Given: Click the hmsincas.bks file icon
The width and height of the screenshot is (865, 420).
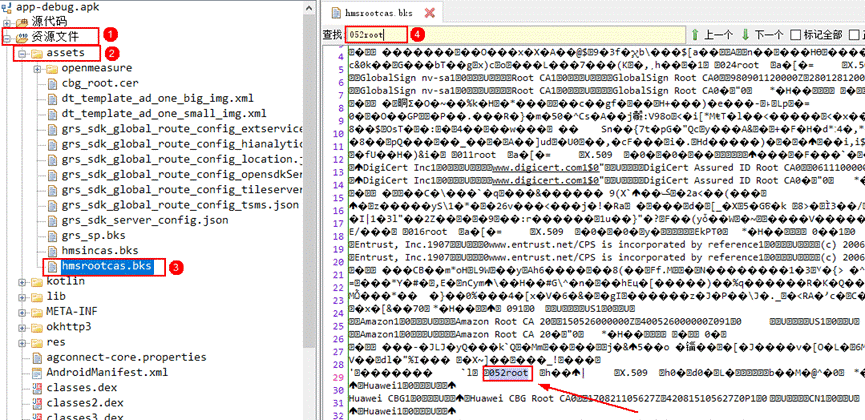Looking at the screenshot, I should pyautogui.click(x=52, y=251).
